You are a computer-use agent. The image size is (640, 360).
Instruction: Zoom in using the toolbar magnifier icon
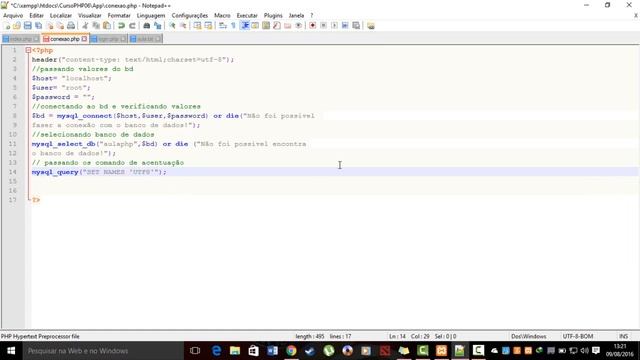[172, 26]
